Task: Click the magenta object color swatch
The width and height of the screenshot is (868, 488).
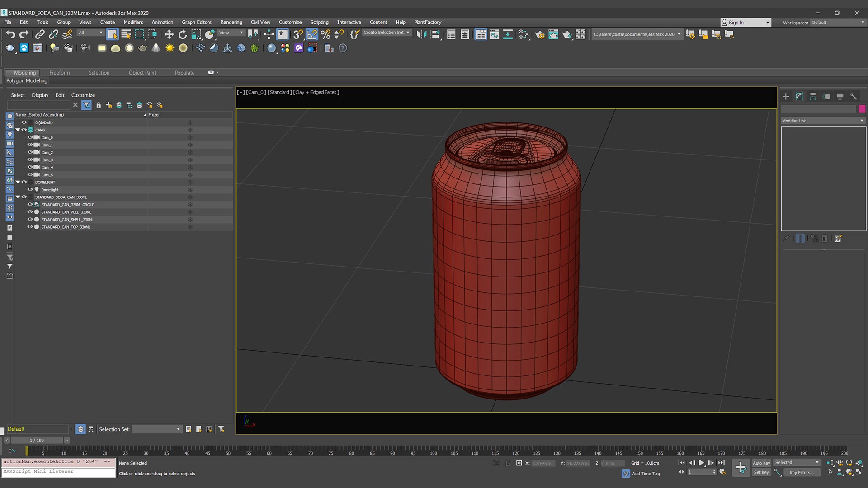Action: pos(862,109)
